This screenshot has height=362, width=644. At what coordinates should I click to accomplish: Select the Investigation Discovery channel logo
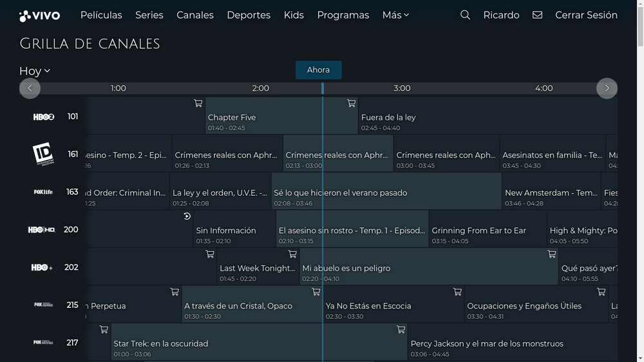click(x=43, y=154)
